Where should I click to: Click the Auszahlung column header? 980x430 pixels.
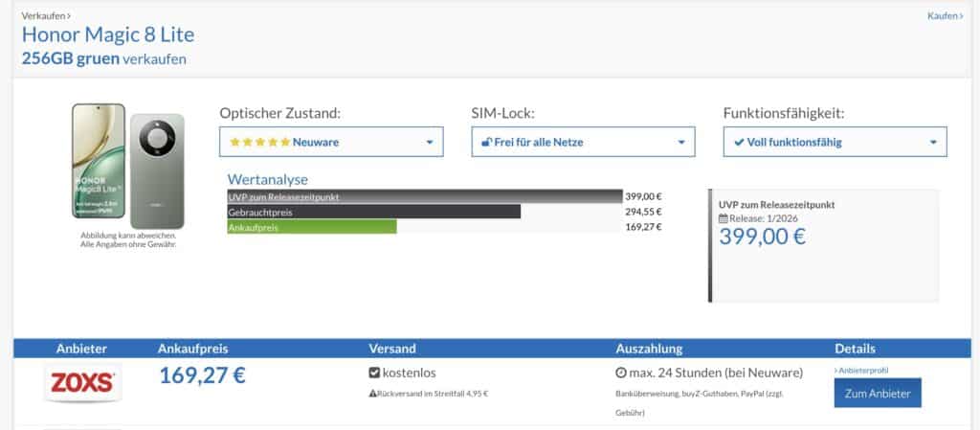click(x=649, y=349)
